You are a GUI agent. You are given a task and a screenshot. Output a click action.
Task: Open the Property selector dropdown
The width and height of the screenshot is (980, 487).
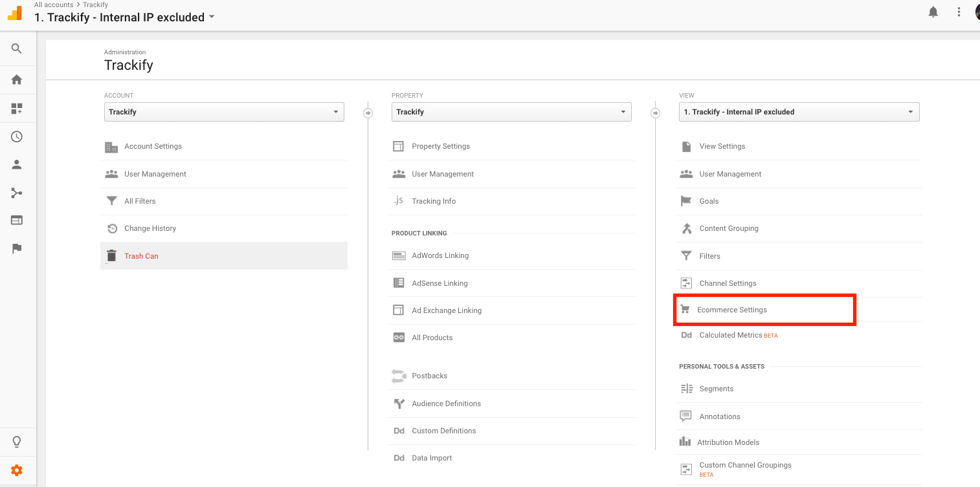[511, 112]
